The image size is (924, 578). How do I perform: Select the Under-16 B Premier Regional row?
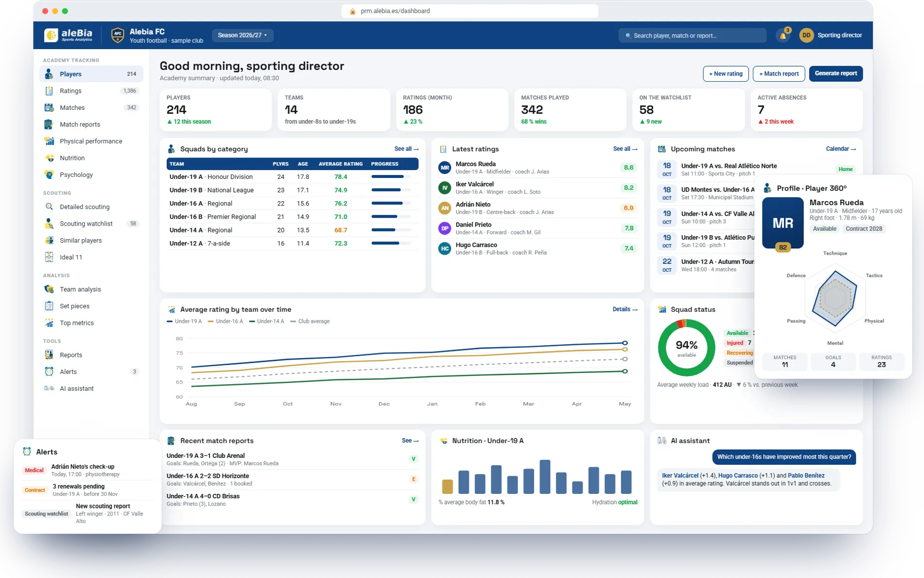[x=292, y=217]
